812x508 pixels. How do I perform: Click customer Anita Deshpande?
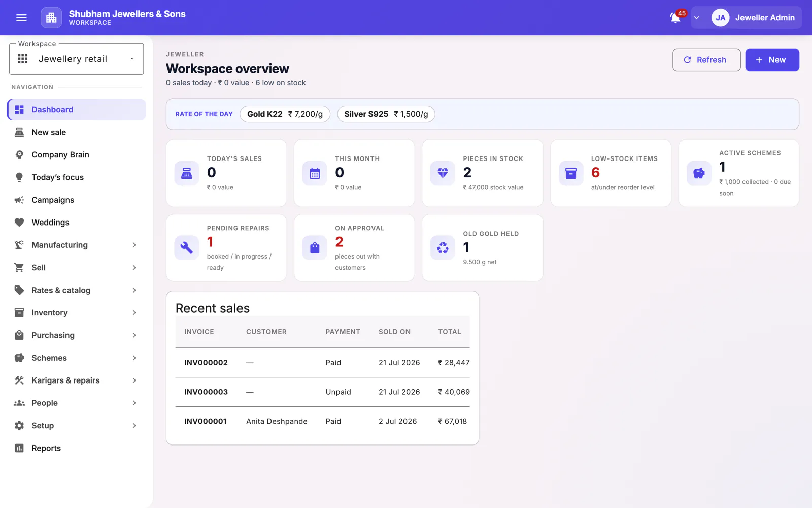point(277,422)
